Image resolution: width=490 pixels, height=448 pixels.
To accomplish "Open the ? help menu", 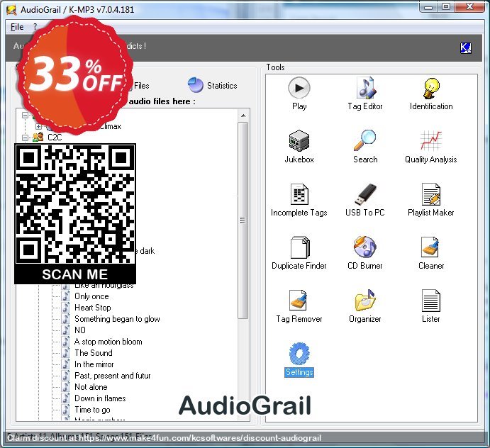I will point(35,27).
